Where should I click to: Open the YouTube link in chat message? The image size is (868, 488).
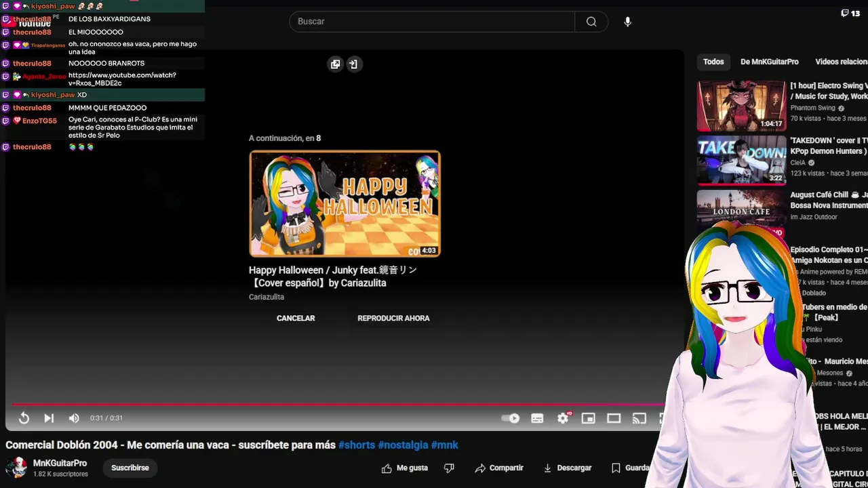(x=122, y=79)
